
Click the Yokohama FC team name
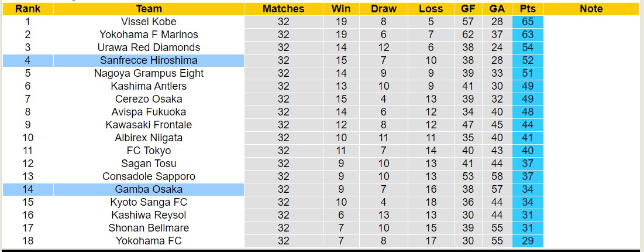coord(149,241)
